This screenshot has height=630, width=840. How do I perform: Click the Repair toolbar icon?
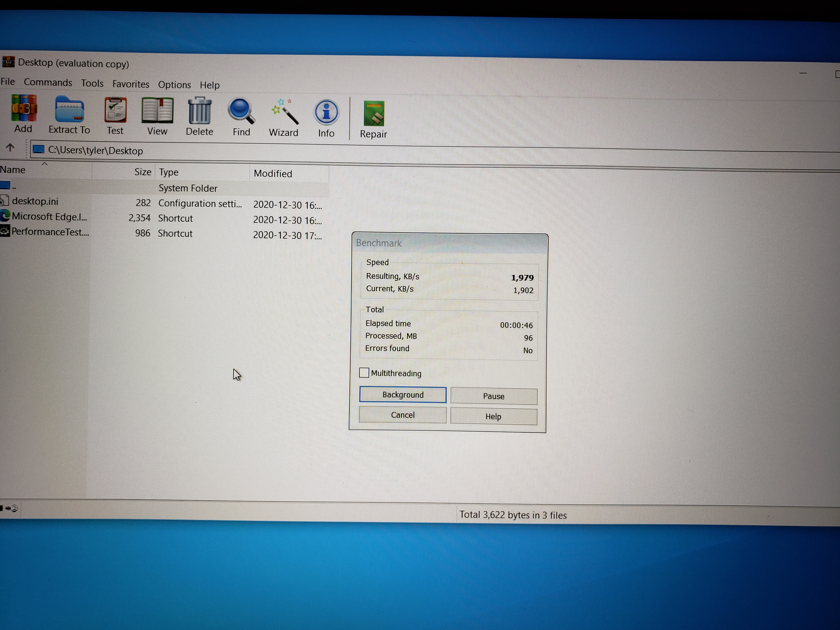(x=374, y=114)
